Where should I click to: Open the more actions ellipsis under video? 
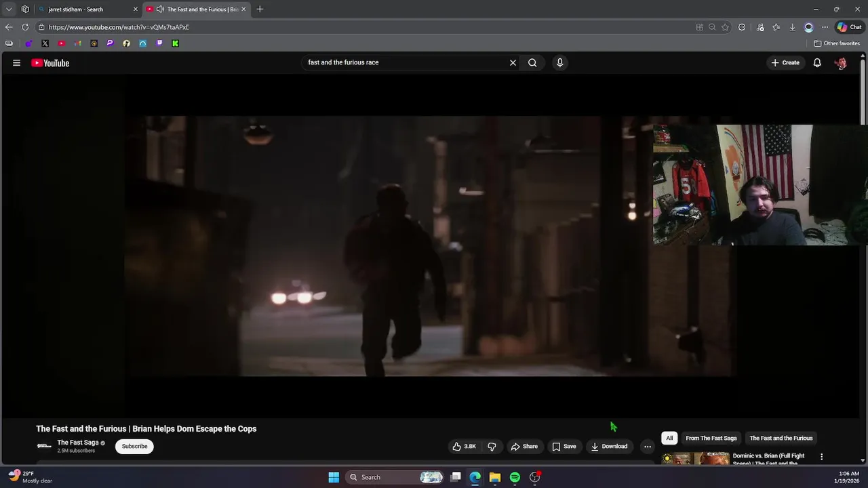[648, 446]
